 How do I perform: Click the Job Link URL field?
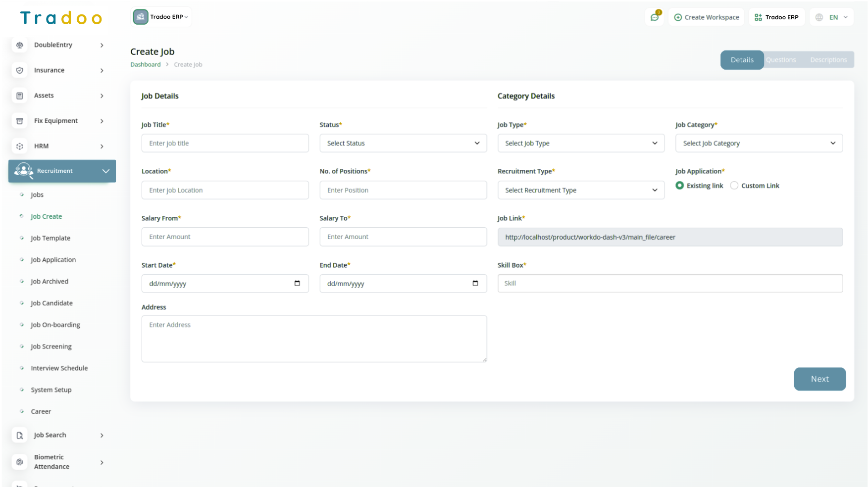coord(670,237)
